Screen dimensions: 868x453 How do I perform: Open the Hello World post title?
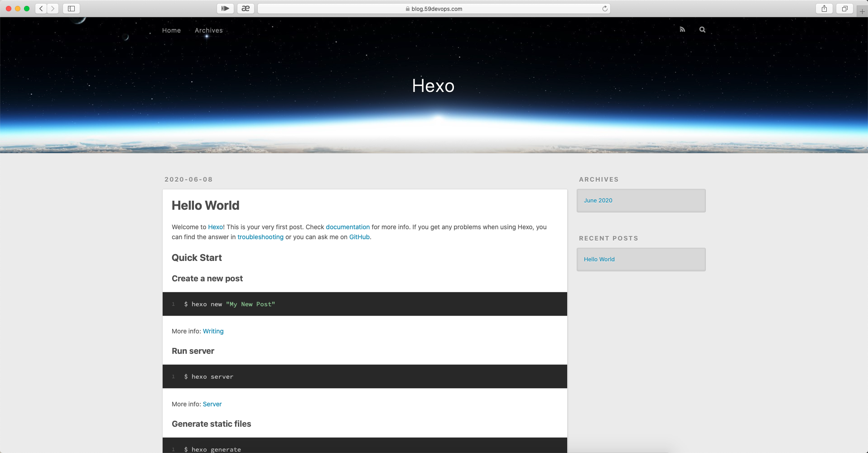[205, 205]
